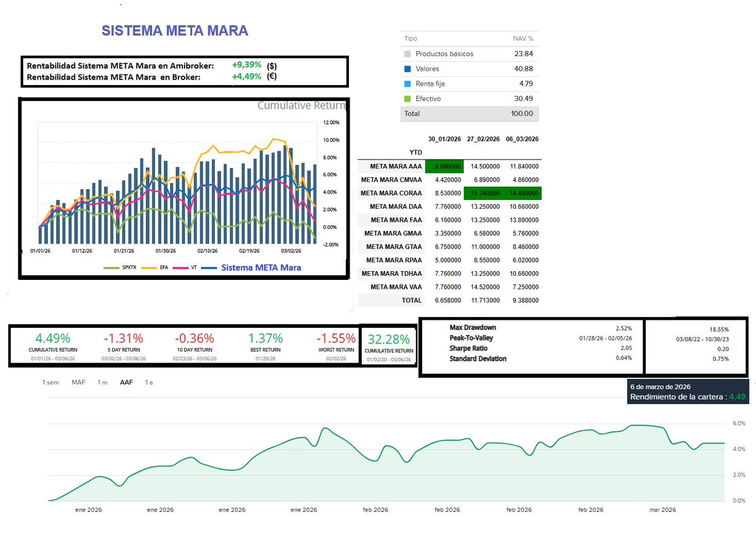Click the Cumulative Return chart title
The height and width of the screenshot is (534, 756).
pos(302,106)
